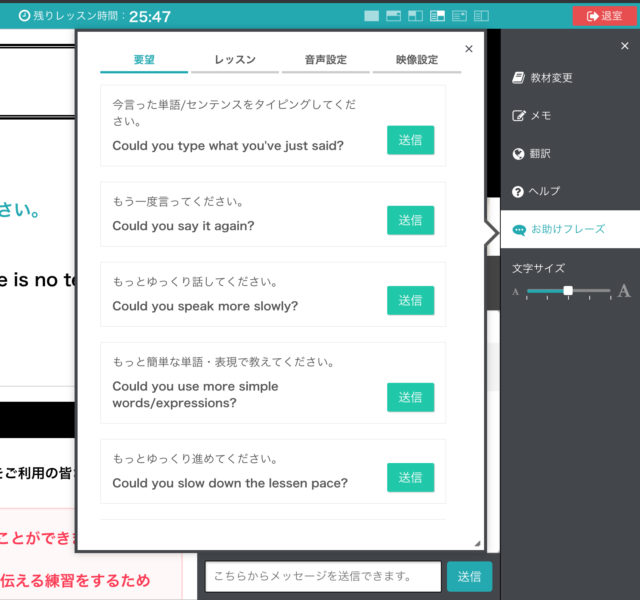The width and height of the screenshot is (640, 600).
Task: Send "Could you type what you've just said?"
Action: [410, 140]
